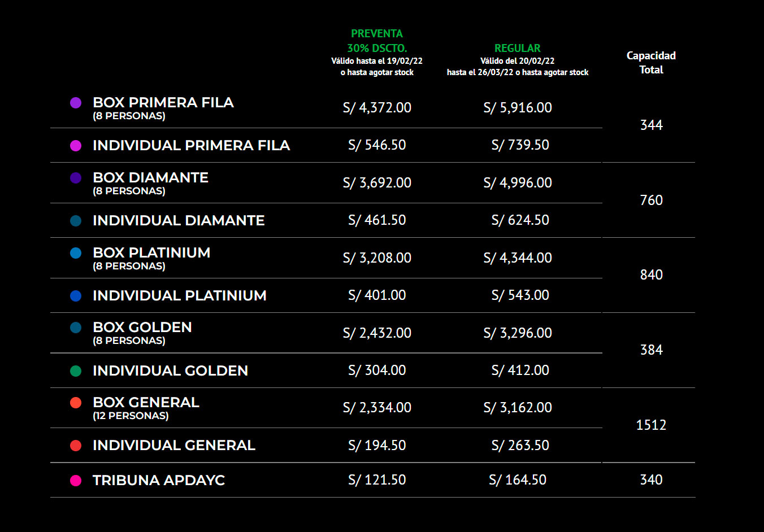Click the PREVENTA 30% DSCTO. heading

coord(377,41)
